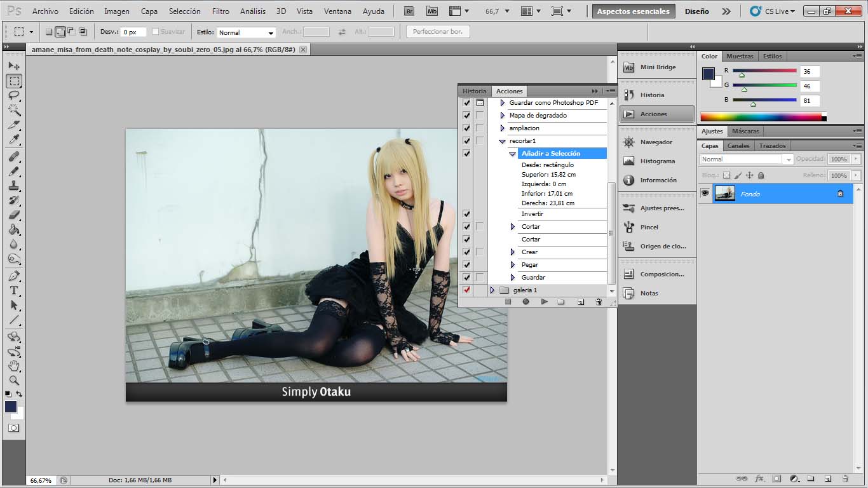868x488 pixels.
Task: Switch to the Muestras tab
Action: [x=740, y=56]
